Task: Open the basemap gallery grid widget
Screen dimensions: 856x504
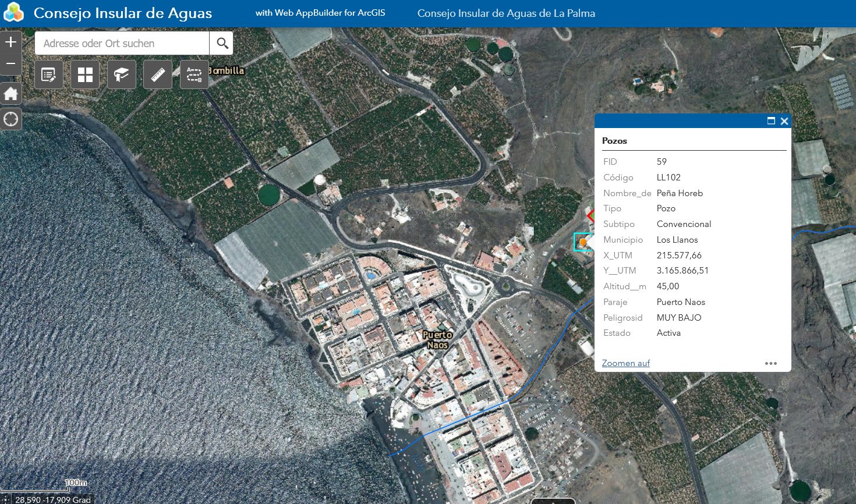Action: 85,74
